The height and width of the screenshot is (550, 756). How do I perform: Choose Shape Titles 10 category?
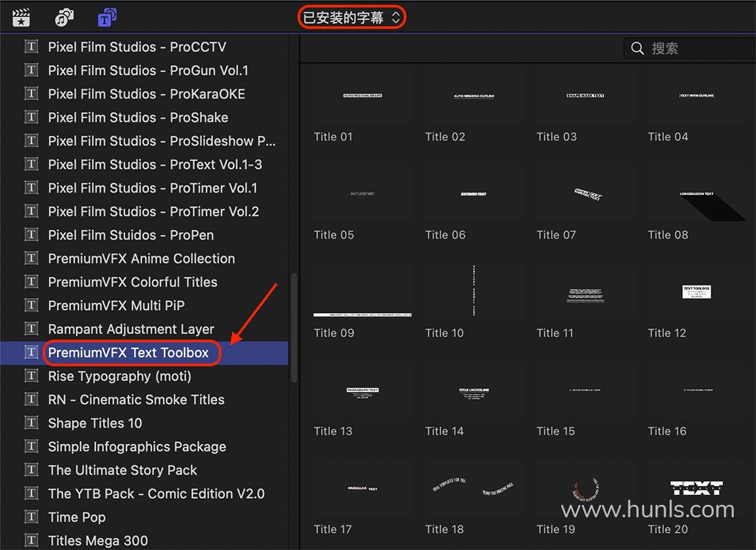[x=145, y=423]
